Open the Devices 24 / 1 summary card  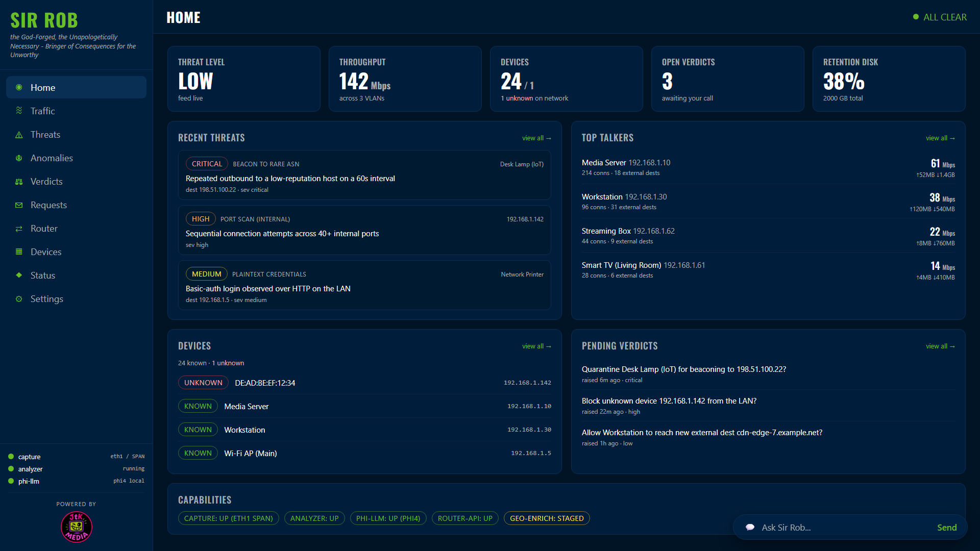tap(567, 79)
